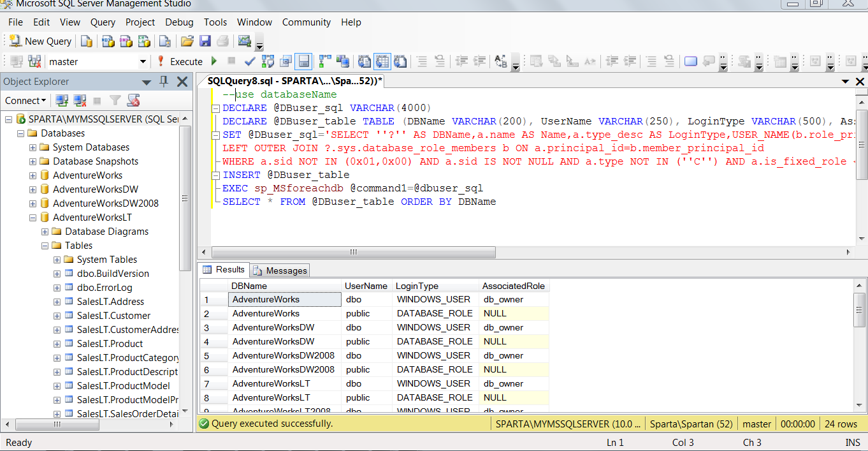Collapse the AdventureWorksLT database node
Screen dimensions: 868x451
(x=33, y=218)
